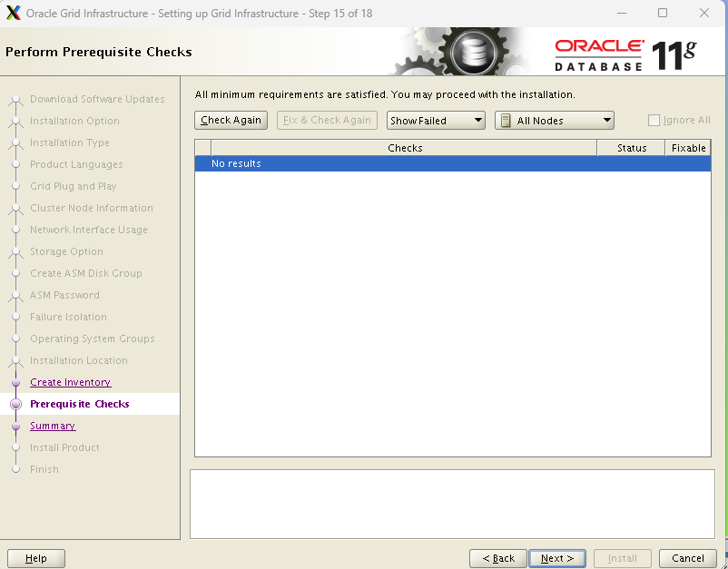Viewport: 728px width, 569px height.
Task: Go to Create Inventory step
Action: [71, 382]
